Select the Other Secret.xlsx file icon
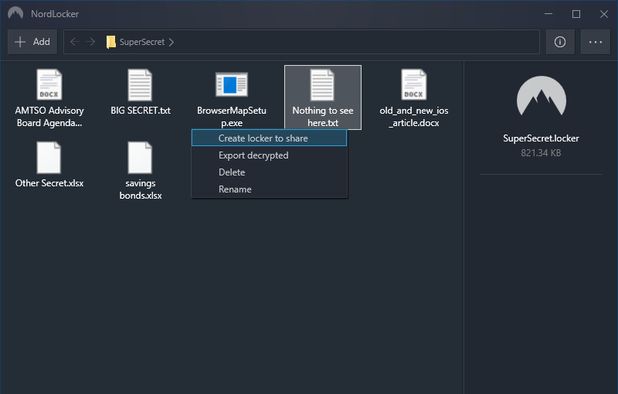The image size is (618, 394). point(49,158)
